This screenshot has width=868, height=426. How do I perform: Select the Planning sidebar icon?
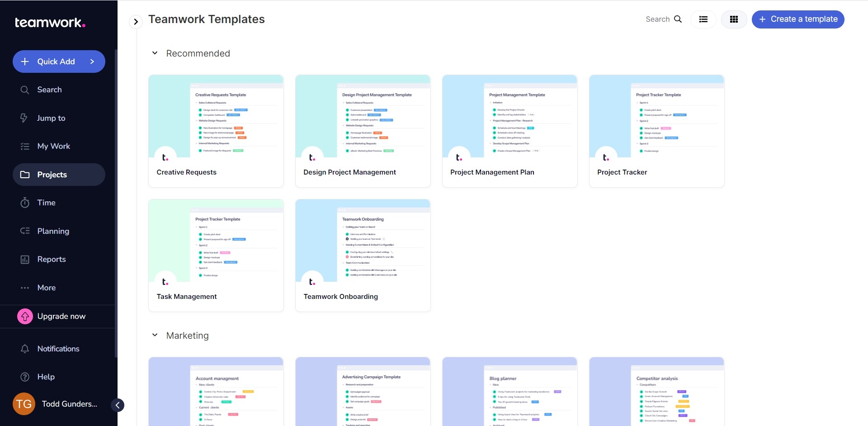coord(25,231)
